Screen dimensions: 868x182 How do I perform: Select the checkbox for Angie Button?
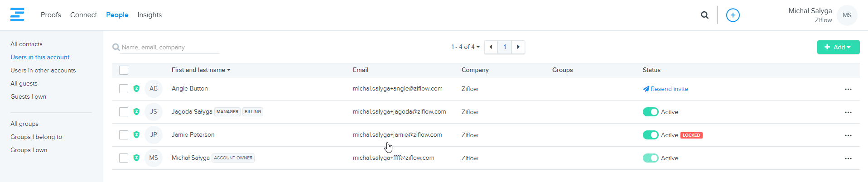pos(124,89)
